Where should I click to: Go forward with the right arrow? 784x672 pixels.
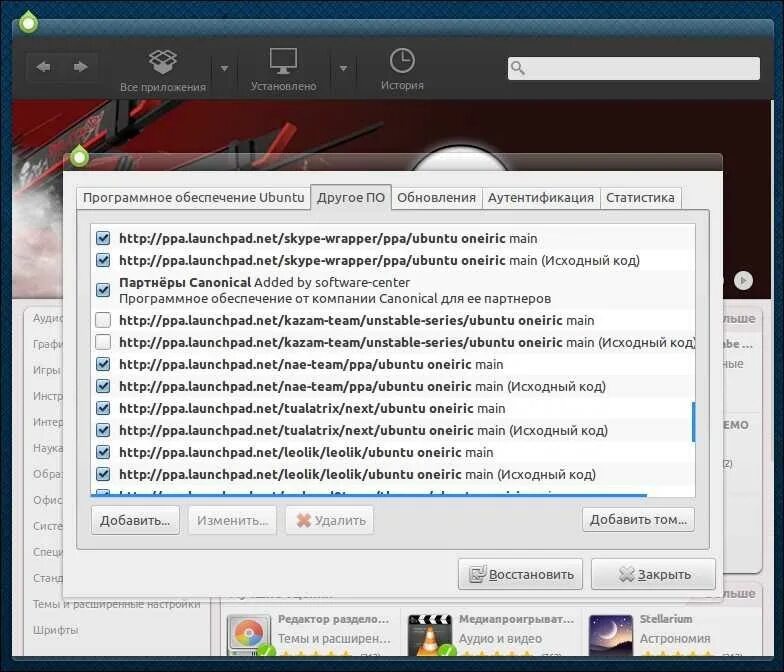80,66
